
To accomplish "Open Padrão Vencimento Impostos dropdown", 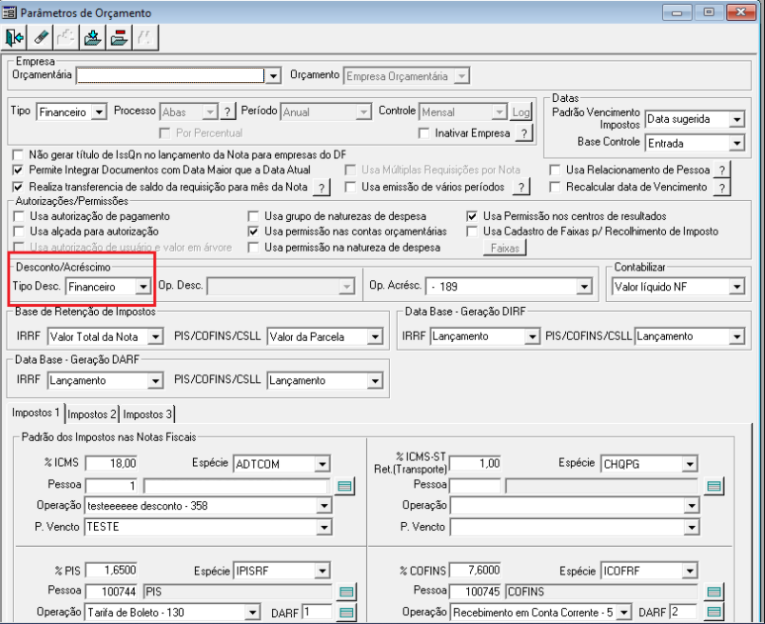I will pyautogui.click(x=737, y=120).
